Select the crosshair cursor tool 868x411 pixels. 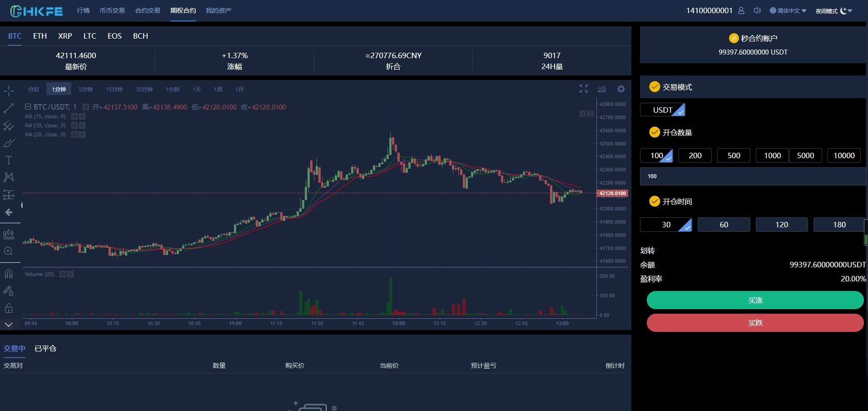coord(8,92)
